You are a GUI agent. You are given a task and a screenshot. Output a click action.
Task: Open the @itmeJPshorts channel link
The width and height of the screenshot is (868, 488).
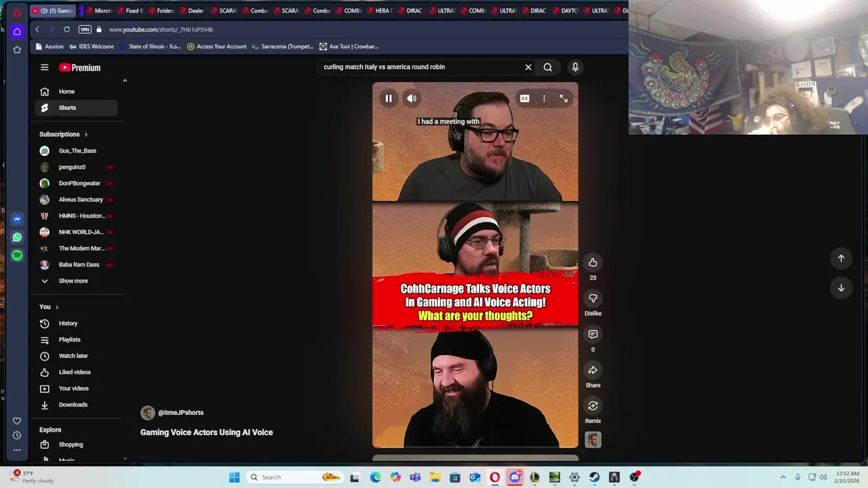tap(180, 412)
